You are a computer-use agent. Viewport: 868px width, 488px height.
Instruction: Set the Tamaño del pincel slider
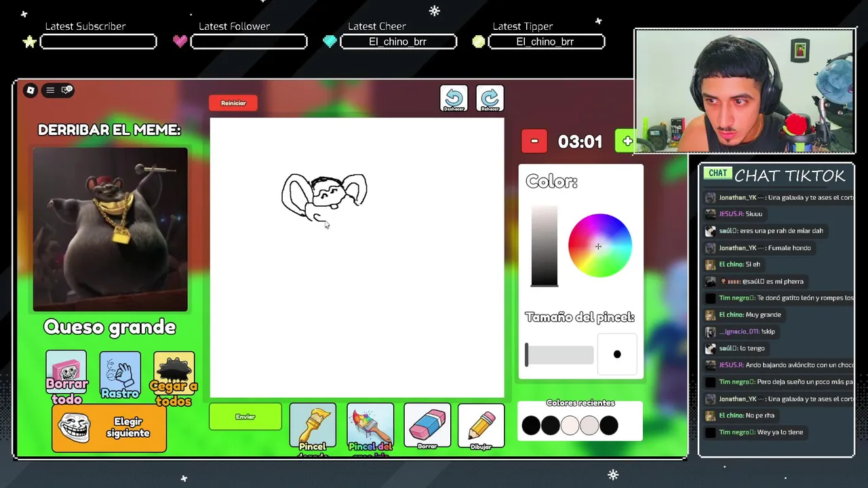559,354
